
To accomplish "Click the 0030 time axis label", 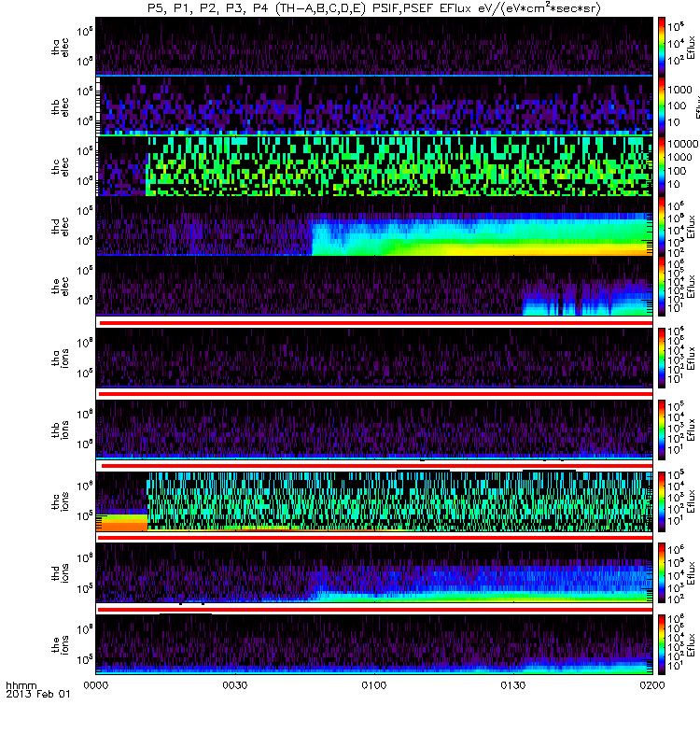I will pos(235,685).
